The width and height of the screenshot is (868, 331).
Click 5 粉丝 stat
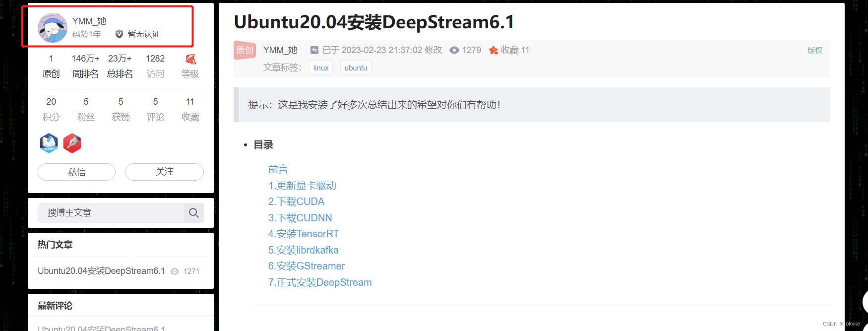tap(86, 109)
